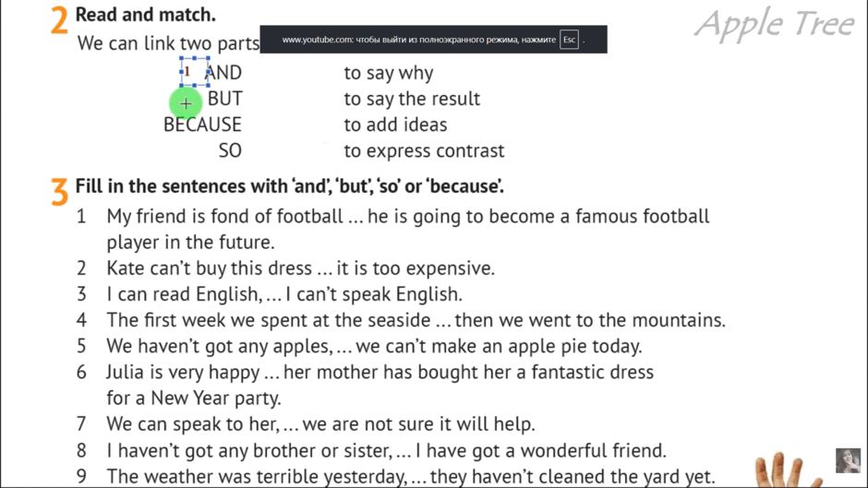The width and height of the screenshot is (868, 488).
Task: Click the word BECAUSE
Action: pos(202,125)
